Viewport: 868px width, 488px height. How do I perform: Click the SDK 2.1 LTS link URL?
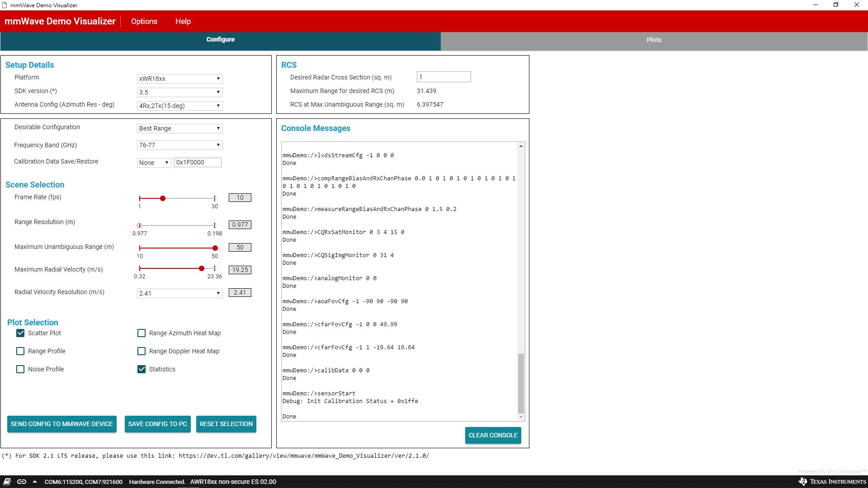pos(304,455)
